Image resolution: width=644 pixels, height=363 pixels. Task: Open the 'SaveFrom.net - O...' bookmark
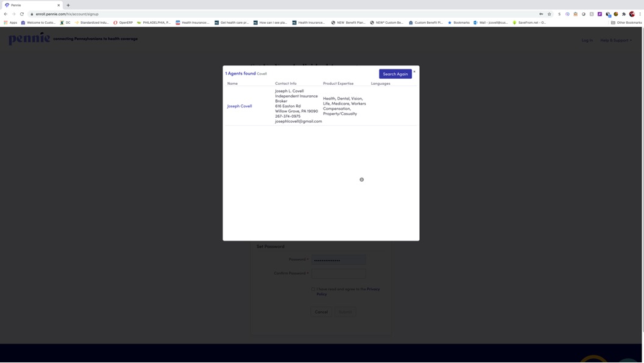[x=529, y=23]
